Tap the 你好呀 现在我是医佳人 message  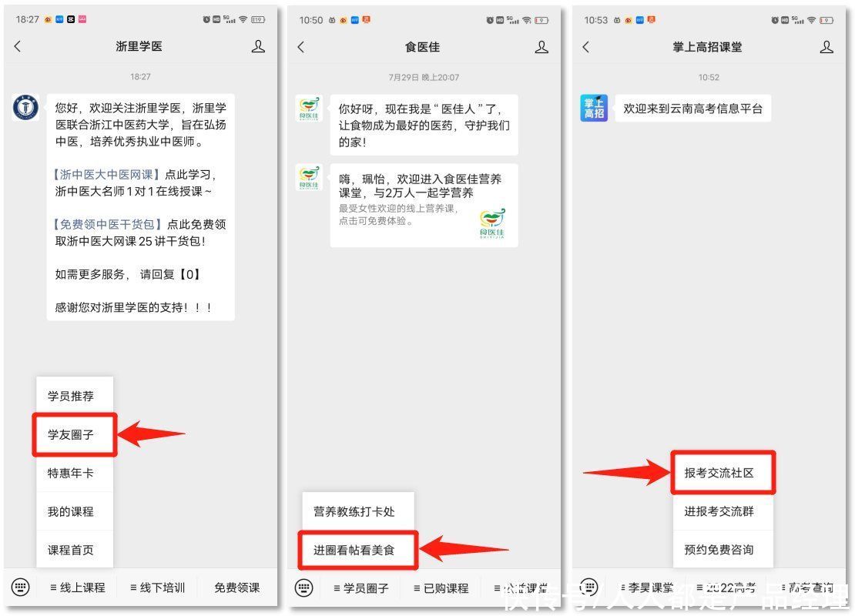coord(424,126)
